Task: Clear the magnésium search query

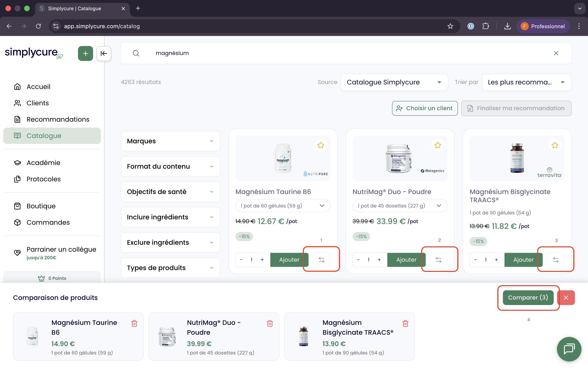Action: click(x=556, y=53)
